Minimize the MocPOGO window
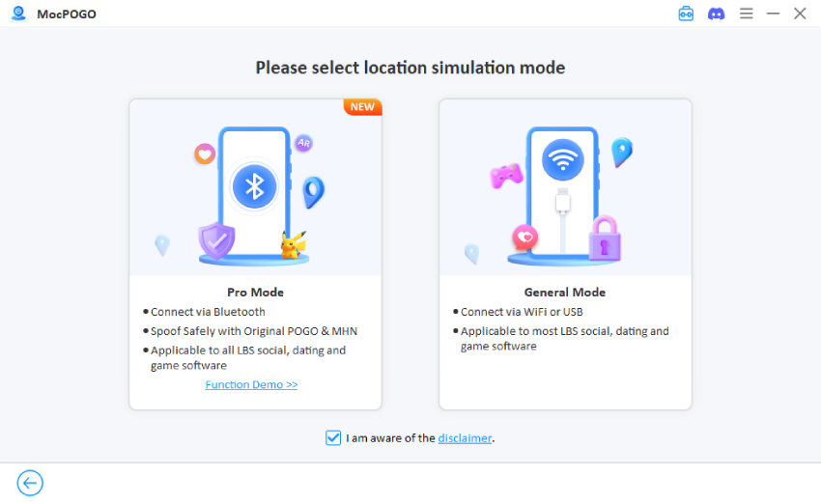821x504 pixels. click(x=773, y=14)
